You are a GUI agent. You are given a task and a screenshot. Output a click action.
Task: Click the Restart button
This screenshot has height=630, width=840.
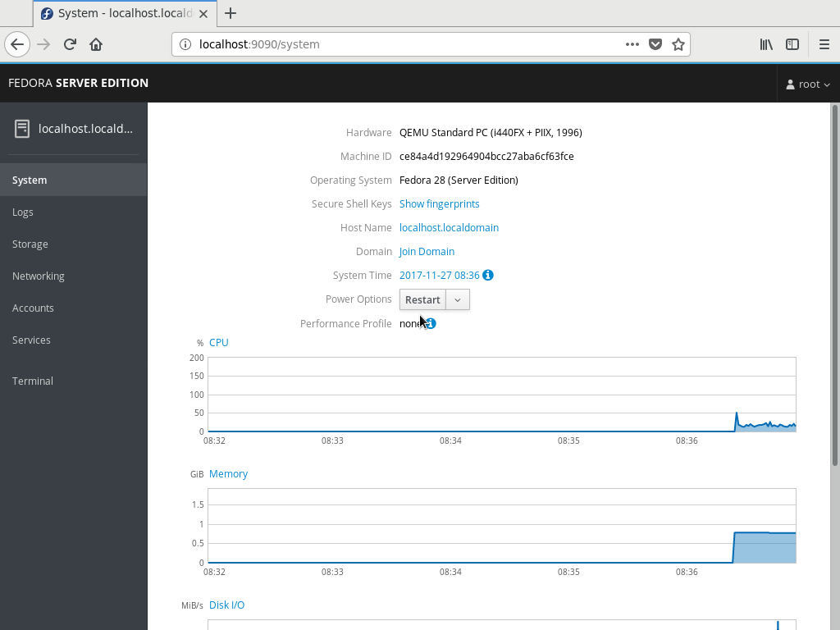pyautogui.click(x=422, y=300)
